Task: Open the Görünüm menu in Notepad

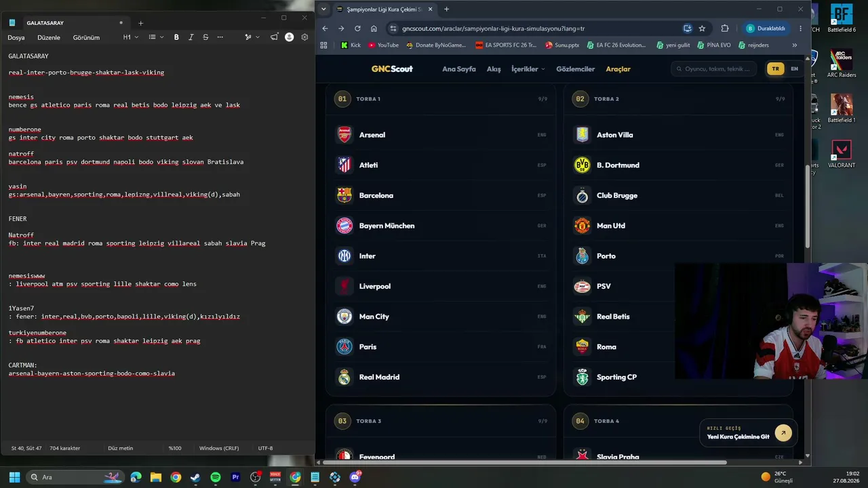Action: pos(86,37)
